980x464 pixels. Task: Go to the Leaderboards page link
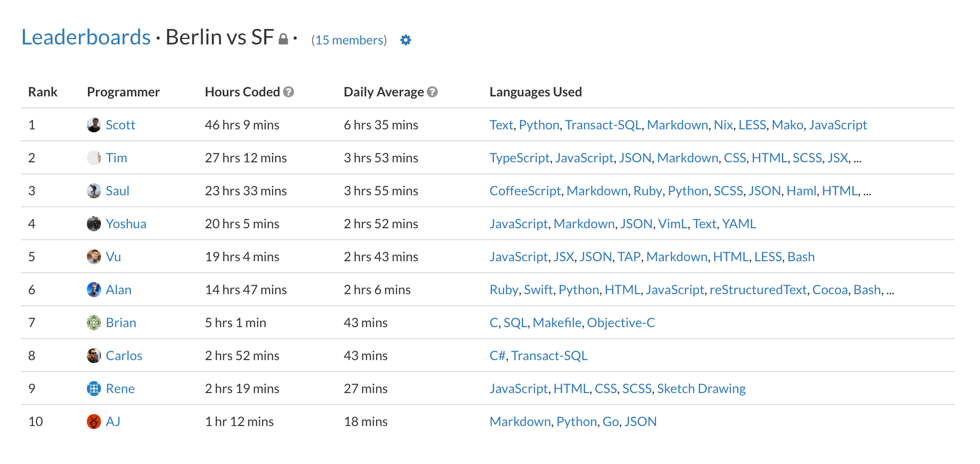click(x=86, y=37)
